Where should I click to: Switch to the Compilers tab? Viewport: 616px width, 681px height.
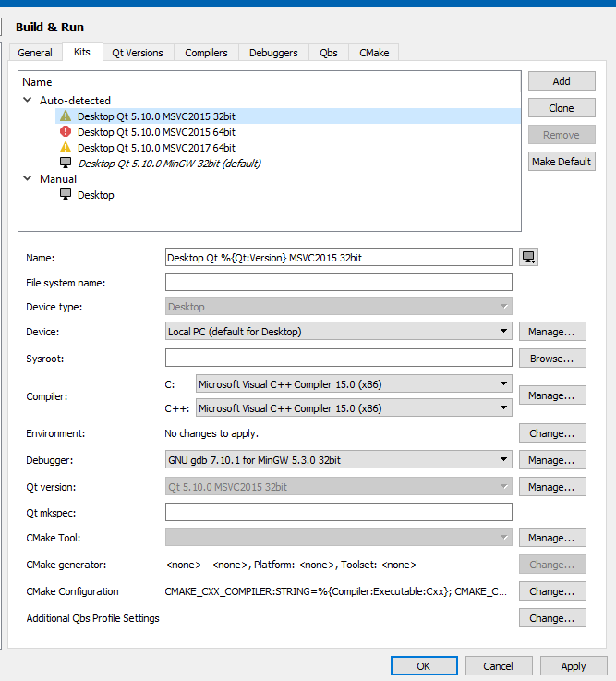pos(206,53)
